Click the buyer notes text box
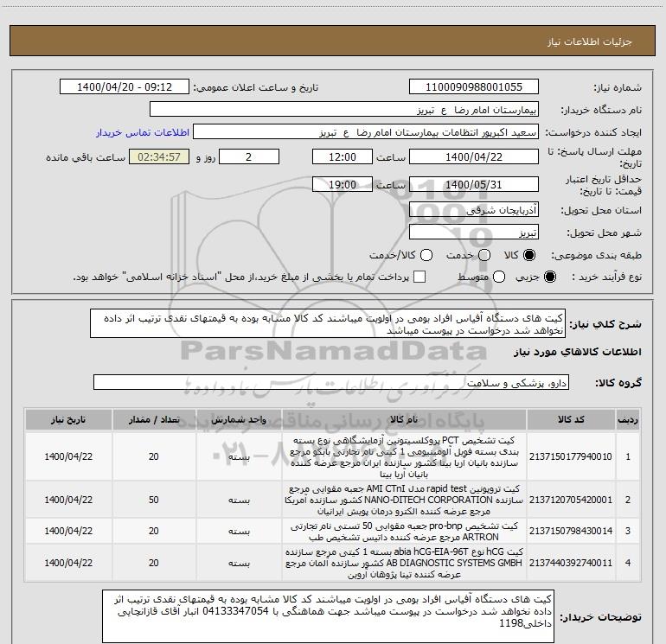Viewport: 666px width, 644px height. 328,616
